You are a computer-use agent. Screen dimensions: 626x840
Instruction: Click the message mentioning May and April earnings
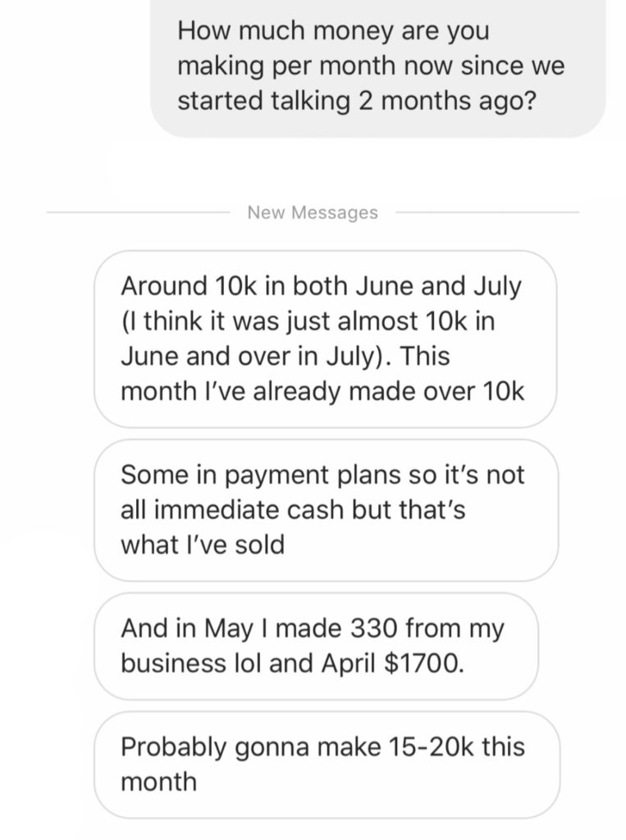315,646
